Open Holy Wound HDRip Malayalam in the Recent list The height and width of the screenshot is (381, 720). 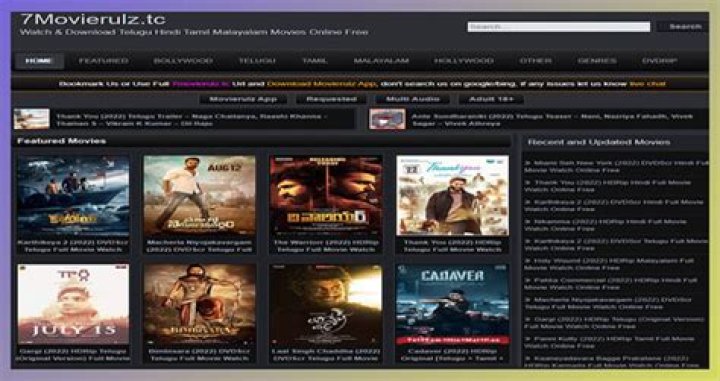click(609, 264)
